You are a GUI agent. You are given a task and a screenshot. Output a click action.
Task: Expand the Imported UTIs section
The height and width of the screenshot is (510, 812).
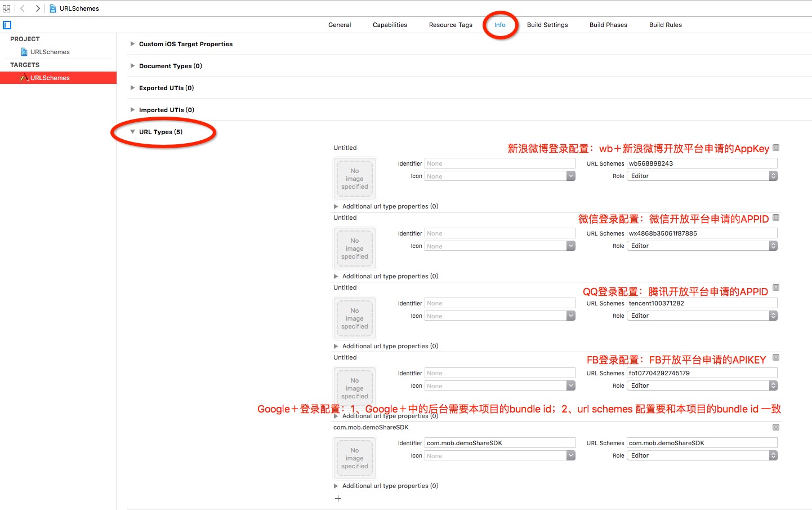(133, 110)
